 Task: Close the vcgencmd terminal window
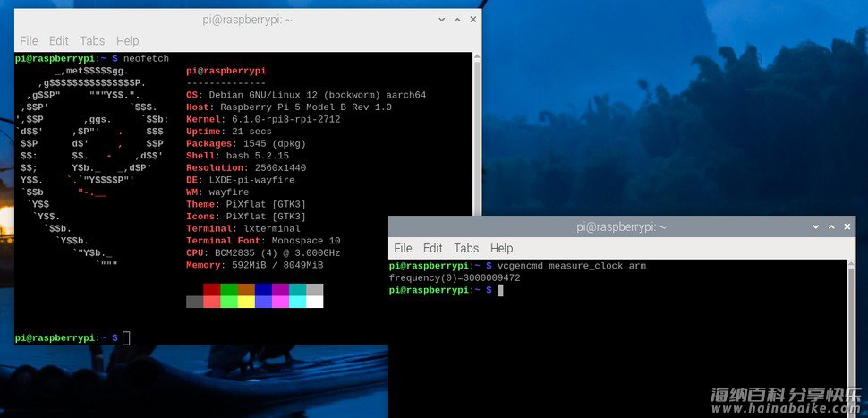[x=847, y=227]
